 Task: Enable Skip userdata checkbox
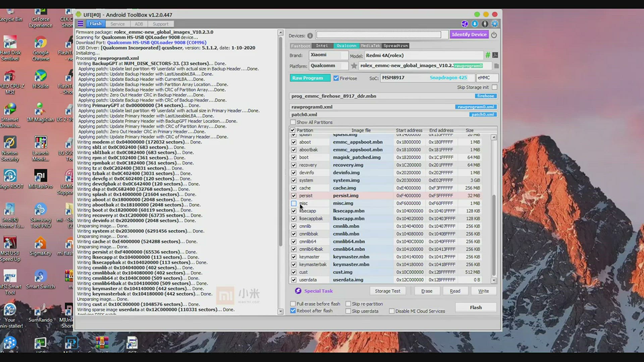[x=348, y=311]
